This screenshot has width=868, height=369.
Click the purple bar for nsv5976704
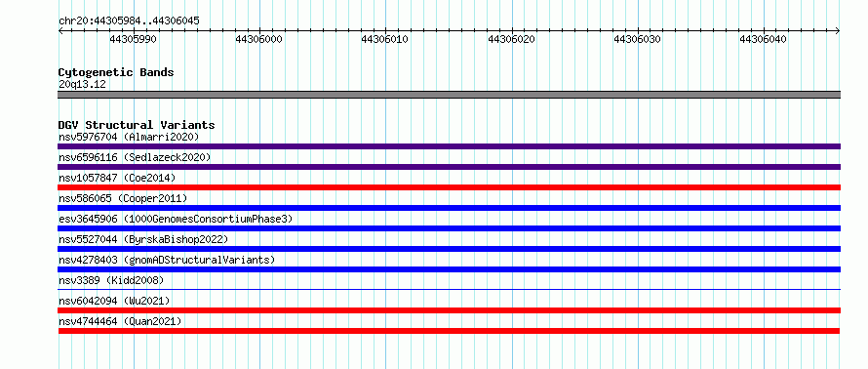(x=449, y=146)
